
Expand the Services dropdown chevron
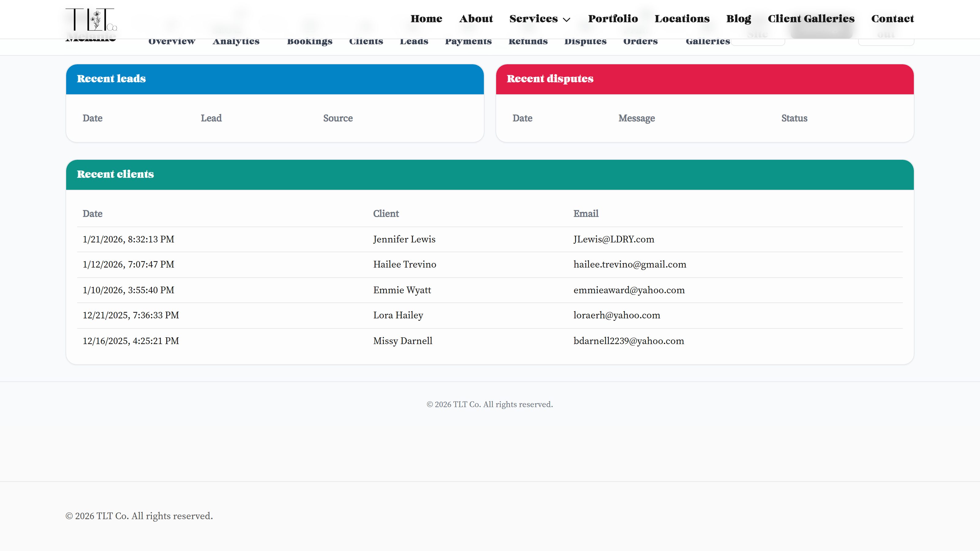coord(567,19)
